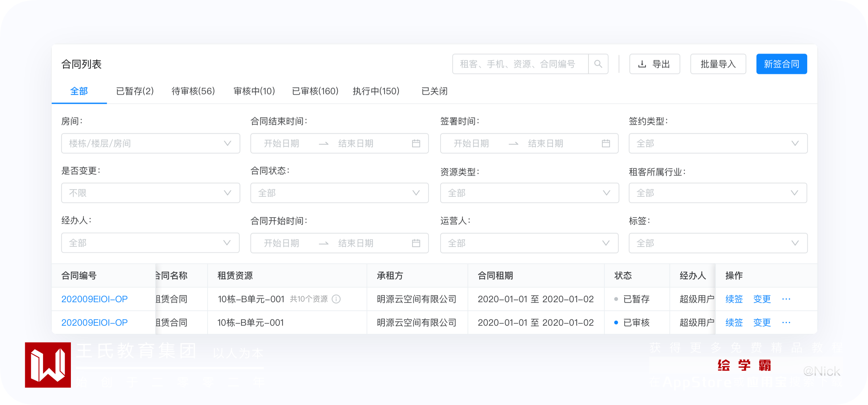Screen dimensions: 868x405
Task: Open the 租客所属行业 dropdown
Action: [718, 193]
